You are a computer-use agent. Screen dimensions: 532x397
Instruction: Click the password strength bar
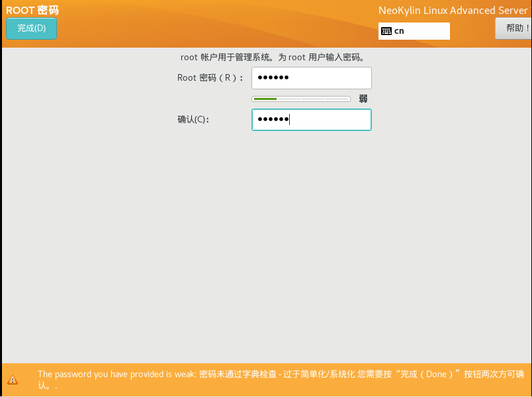[301, 99]
